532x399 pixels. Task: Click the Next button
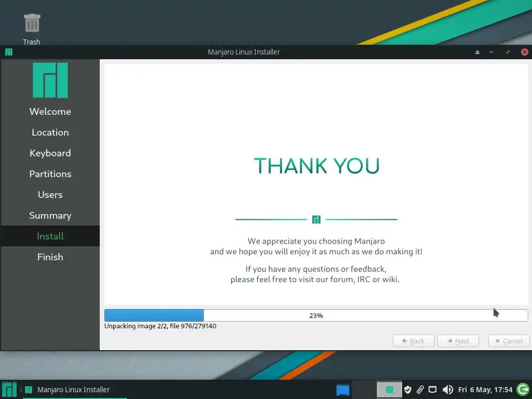point(458,341)
